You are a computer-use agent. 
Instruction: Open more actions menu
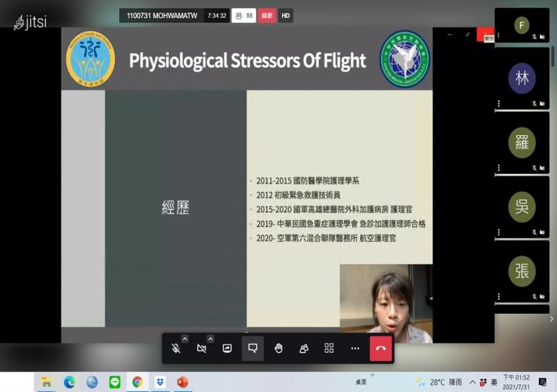[355, 348]
